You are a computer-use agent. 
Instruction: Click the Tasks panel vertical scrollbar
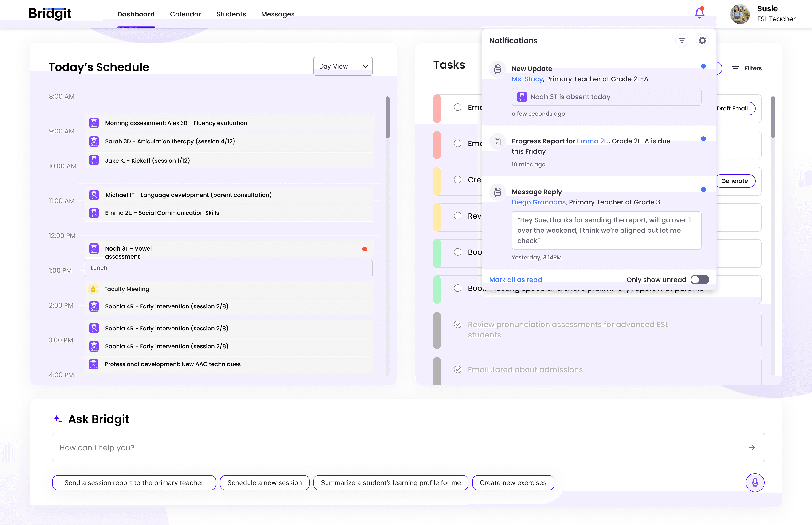tap(773, 117)
